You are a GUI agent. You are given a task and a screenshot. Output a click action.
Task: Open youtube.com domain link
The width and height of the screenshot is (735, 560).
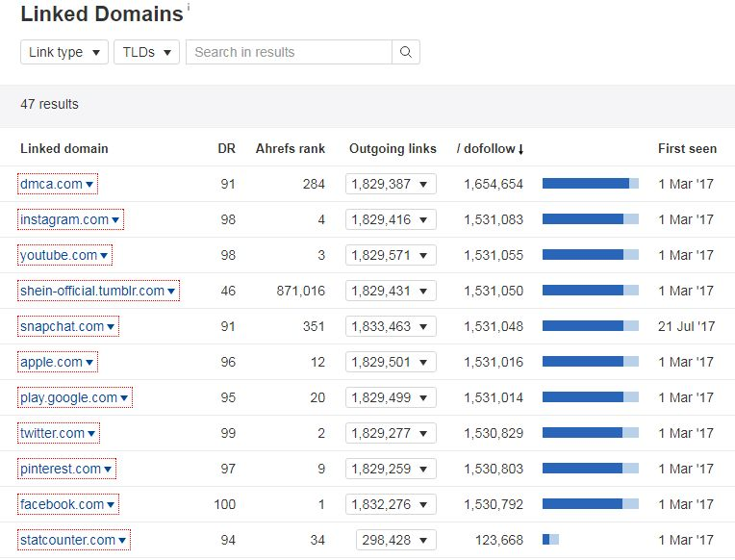click(64, 255)
